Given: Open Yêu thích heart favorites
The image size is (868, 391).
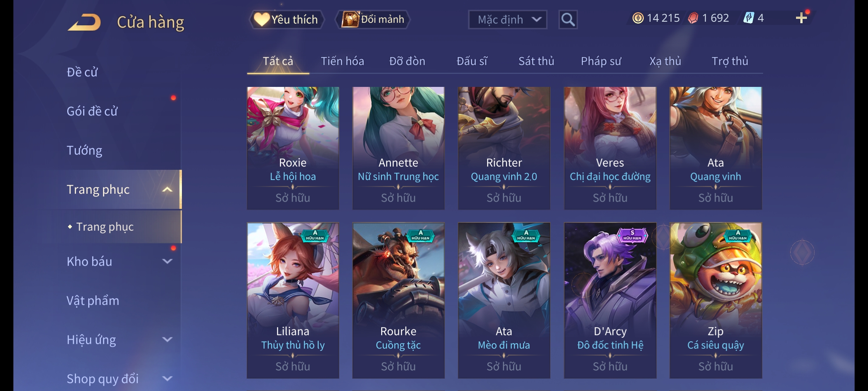Looking at the screenshot, I should pyautogui.click(x=286, y=20).
